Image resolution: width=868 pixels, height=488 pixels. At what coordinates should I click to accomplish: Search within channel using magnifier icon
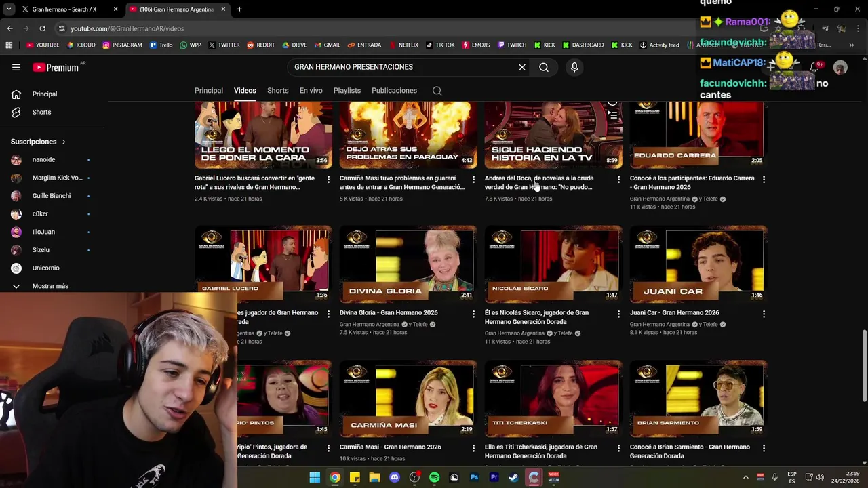pyautogui.click(x=437, y=91)
